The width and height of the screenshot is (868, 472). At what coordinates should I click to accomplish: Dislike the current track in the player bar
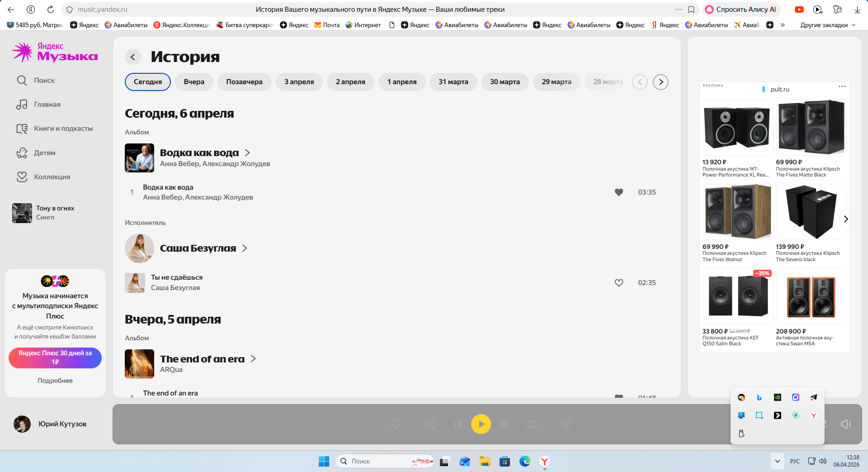566,424
